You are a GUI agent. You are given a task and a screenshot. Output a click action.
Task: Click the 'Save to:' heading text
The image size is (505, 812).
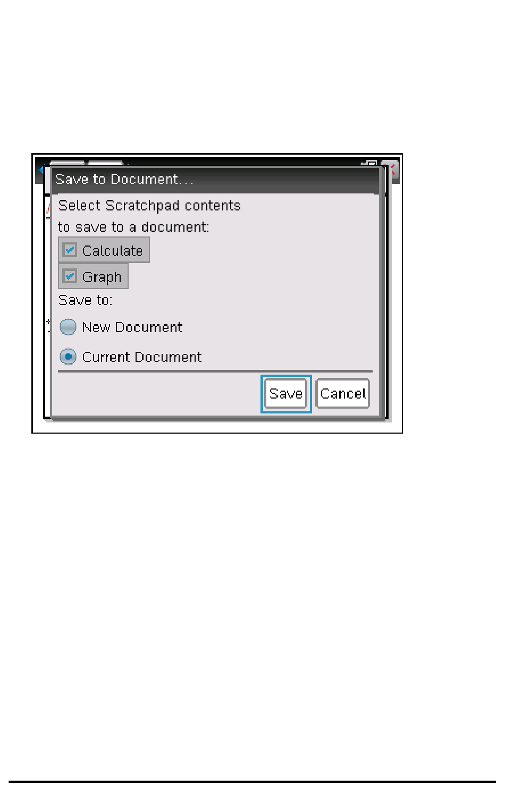[85, 300]
